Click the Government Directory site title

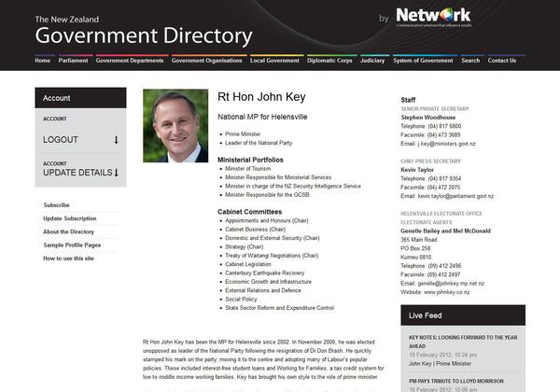pyautogui.click(x=144, y=35)
